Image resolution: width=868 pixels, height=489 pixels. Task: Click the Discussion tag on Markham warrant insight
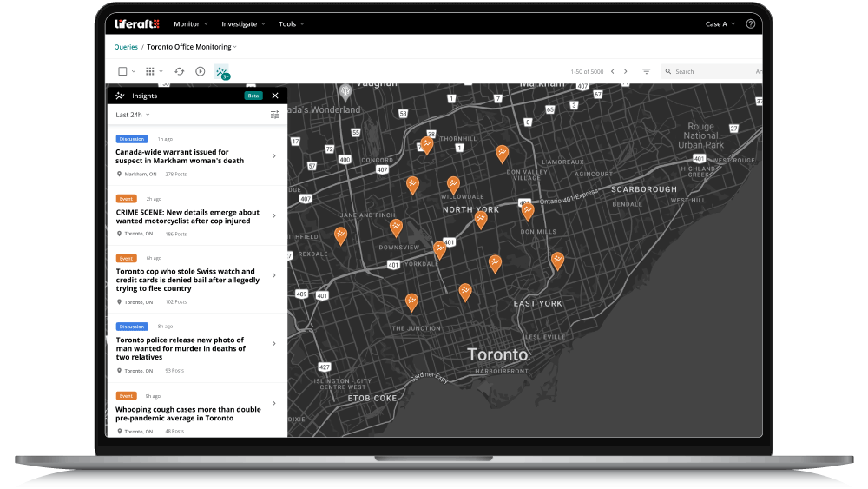[132, 139]
